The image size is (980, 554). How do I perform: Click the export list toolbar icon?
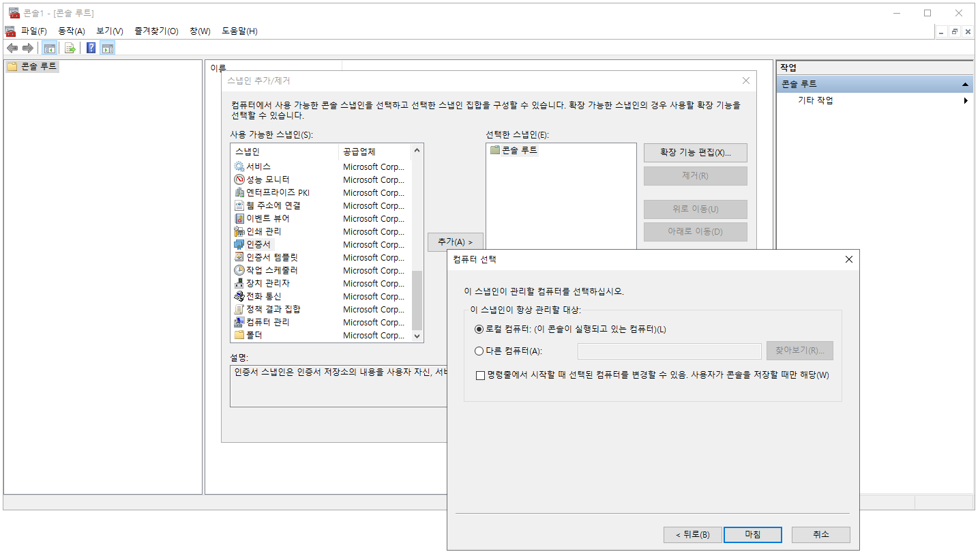70,48
